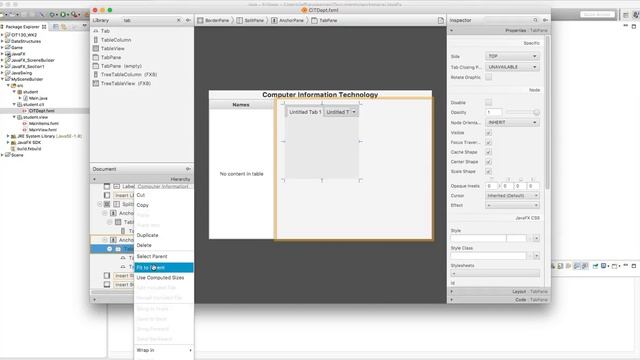This screenshot has width=640, height=360.
Task: Collapse the MySceneBuilder project
Action: click(2, 79)
